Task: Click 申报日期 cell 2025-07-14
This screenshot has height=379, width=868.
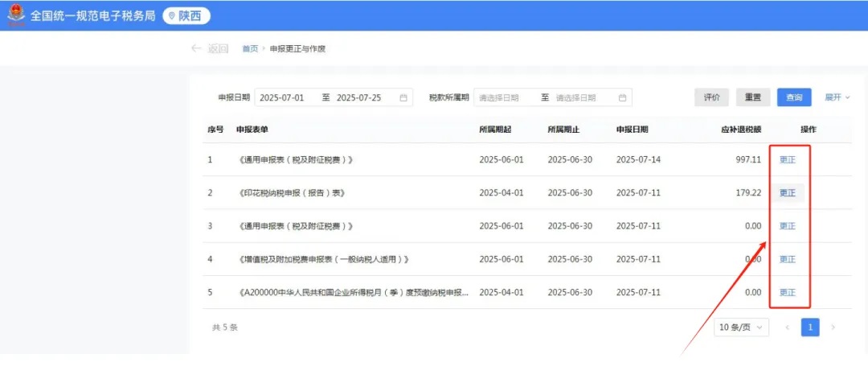Action: (x=638, y=159)
